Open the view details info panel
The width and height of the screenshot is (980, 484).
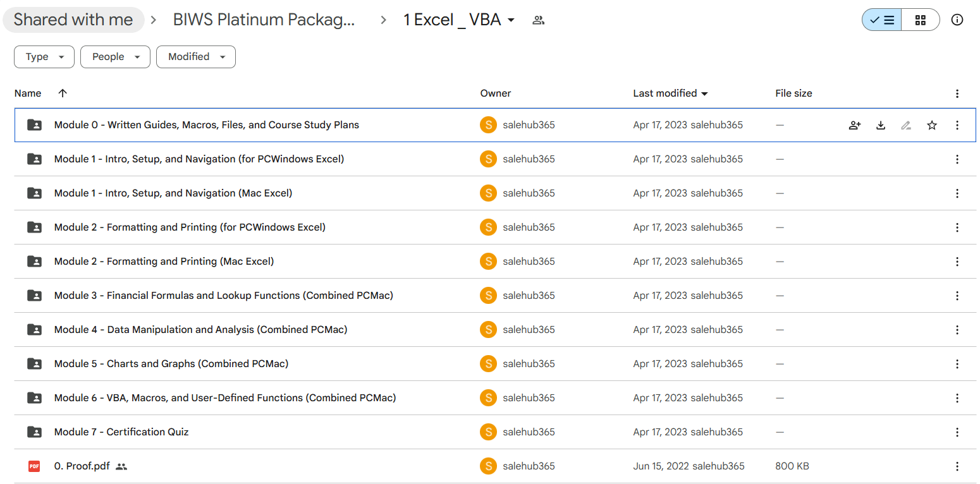957,20
